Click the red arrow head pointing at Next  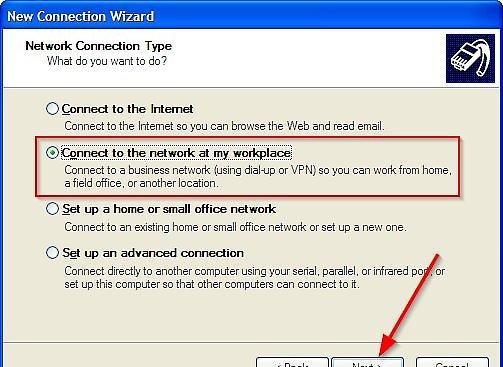(387, 346)
